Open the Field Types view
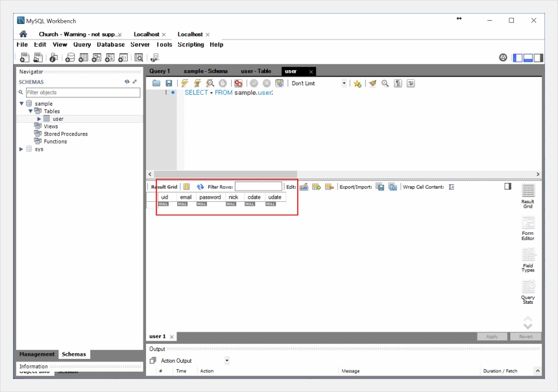Screen dimensions: 558x392 (528, 261)
